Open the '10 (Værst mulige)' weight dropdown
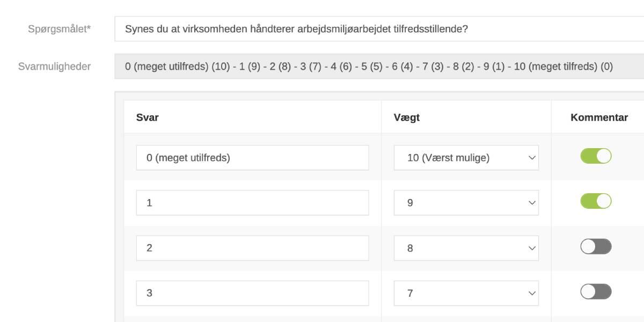Screen dimensions: 644x322 466,158
